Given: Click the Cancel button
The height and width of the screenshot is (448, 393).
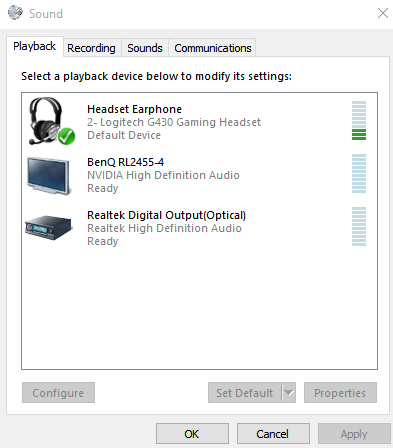Looking at the screenshot, I should (x=273, y=434).
